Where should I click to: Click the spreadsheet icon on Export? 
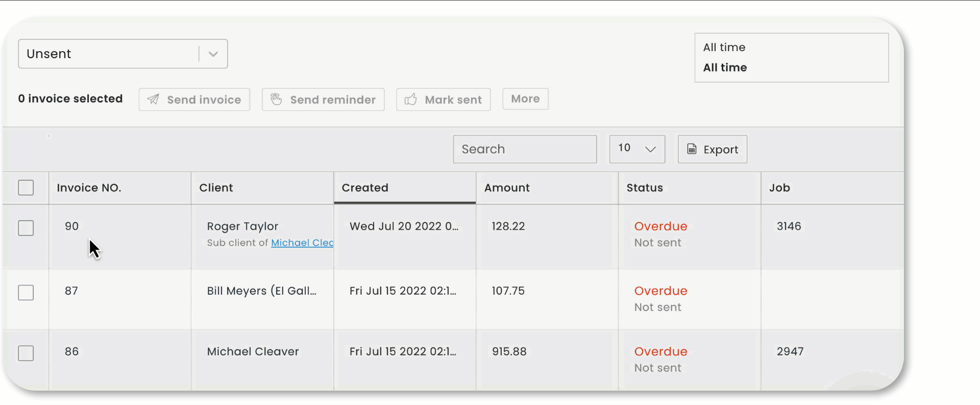(x=692, y=149)
